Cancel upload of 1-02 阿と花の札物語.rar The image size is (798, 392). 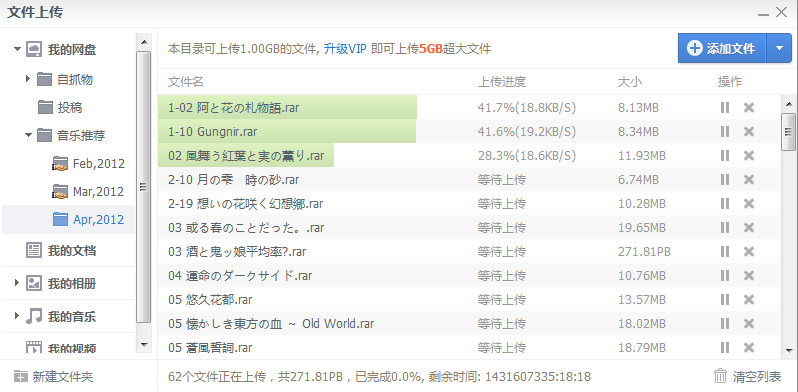pyautogui.click(x=749, y=107)
